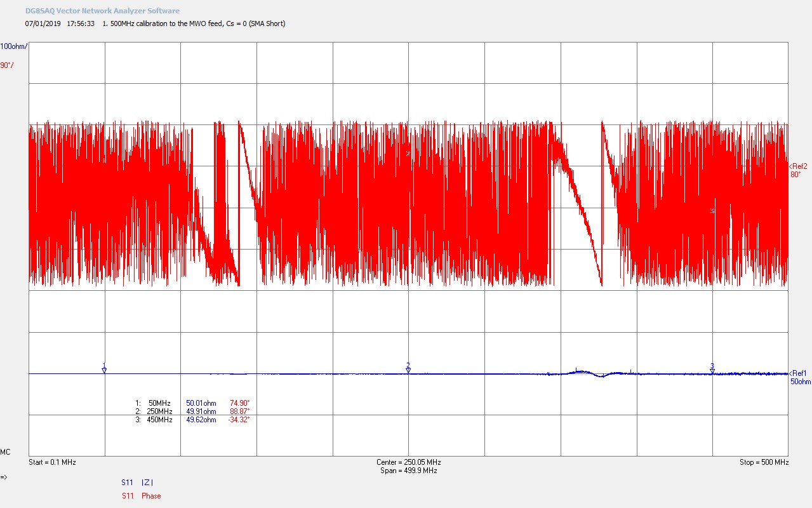This screenshot has width=812, height=508.
Task: Open the blue S11 |Z| trace label
Action: click(x=138, y=483)
